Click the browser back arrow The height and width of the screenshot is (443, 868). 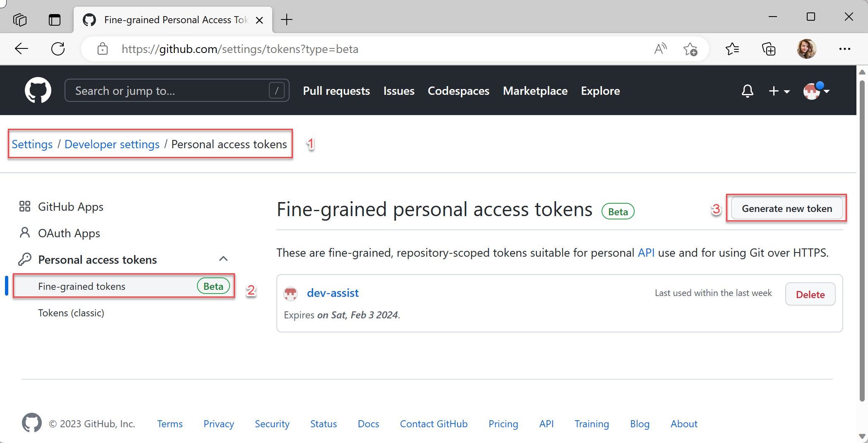pos(22,49)
